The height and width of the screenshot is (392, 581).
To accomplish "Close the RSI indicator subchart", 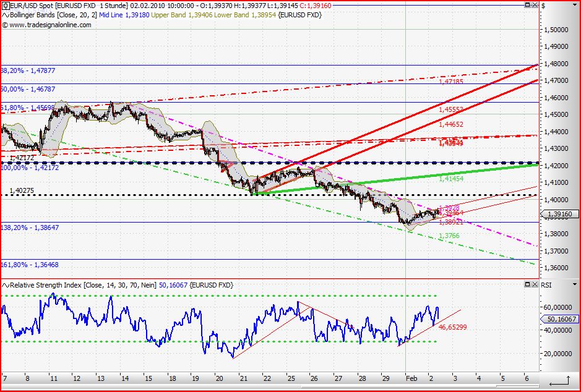I will [x=535, y=285].
